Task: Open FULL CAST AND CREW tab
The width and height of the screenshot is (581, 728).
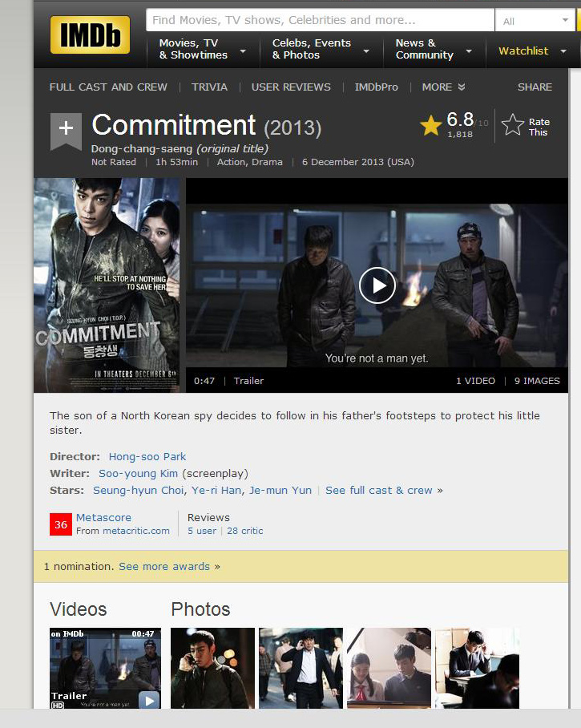Action: click(108, 87)
